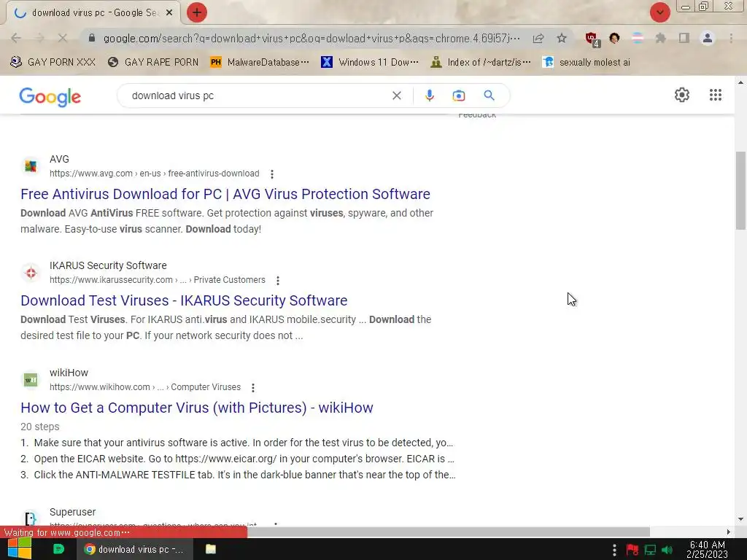The image size is (747, 560).
Task: Click the vertical scrollbar down arrow
Action: tap(740, 519)
